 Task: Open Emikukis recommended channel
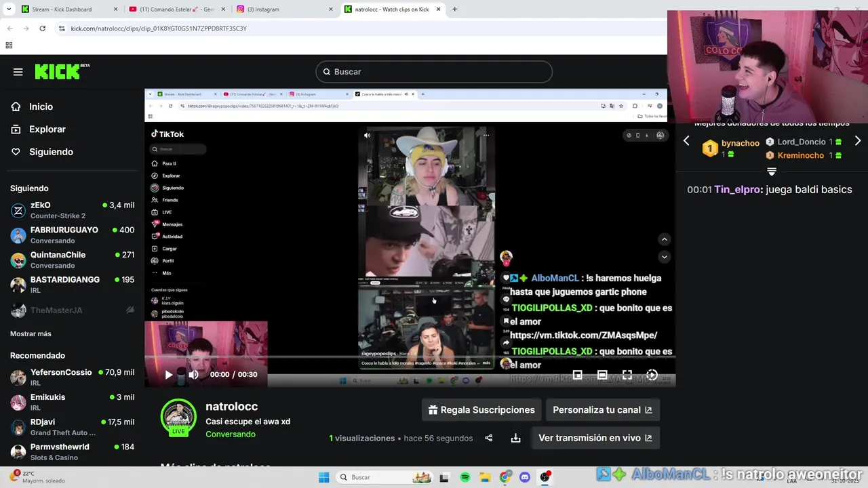click(x=73, y=402)
